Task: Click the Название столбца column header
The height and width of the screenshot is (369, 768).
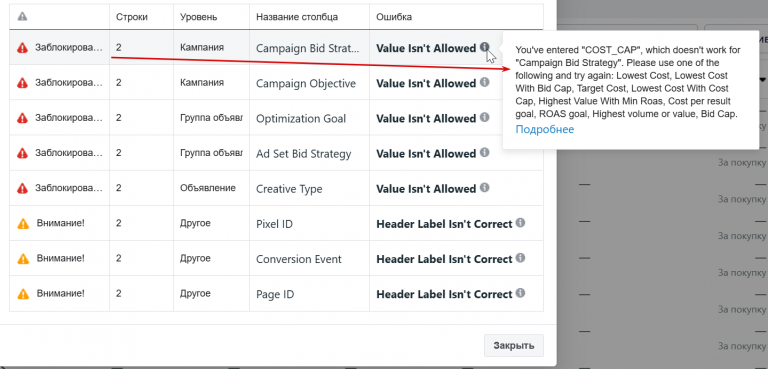Action: [297, 17]
